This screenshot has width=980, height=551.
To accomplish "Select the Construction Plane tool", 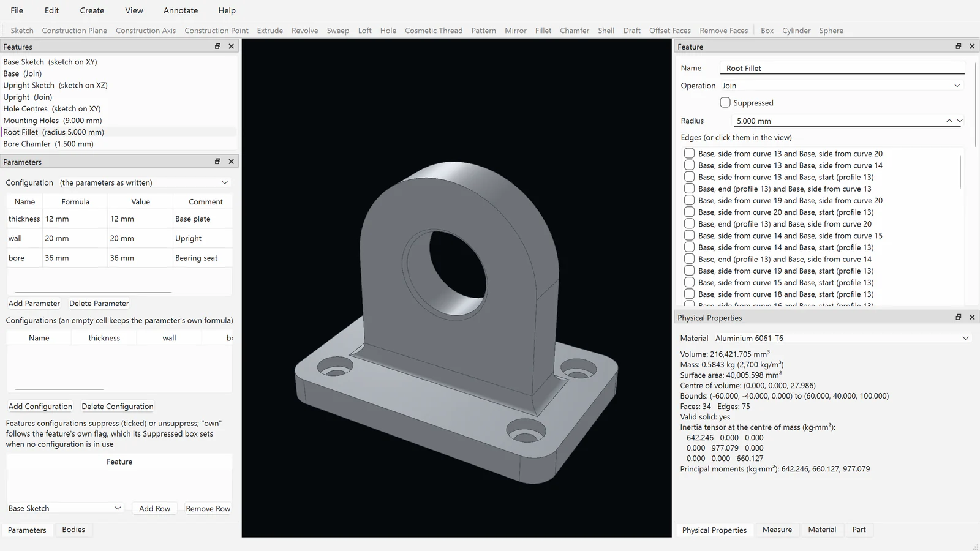I will click(x=75, y=30).
